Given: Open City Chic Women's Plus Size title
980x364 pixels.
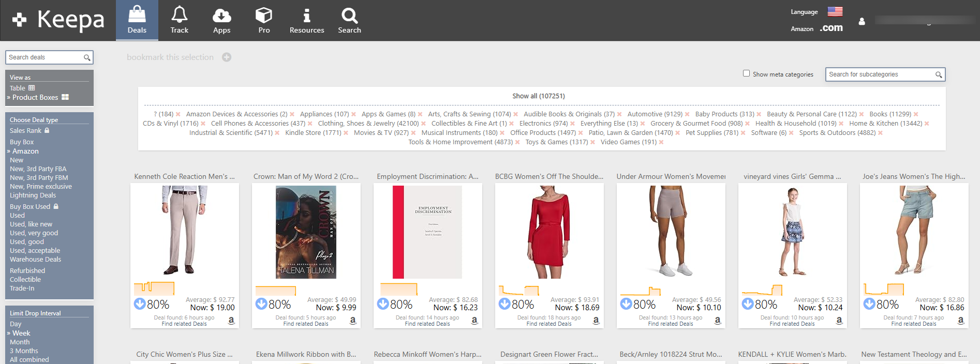Looking at the screenshot, I should tap(184, 355).
